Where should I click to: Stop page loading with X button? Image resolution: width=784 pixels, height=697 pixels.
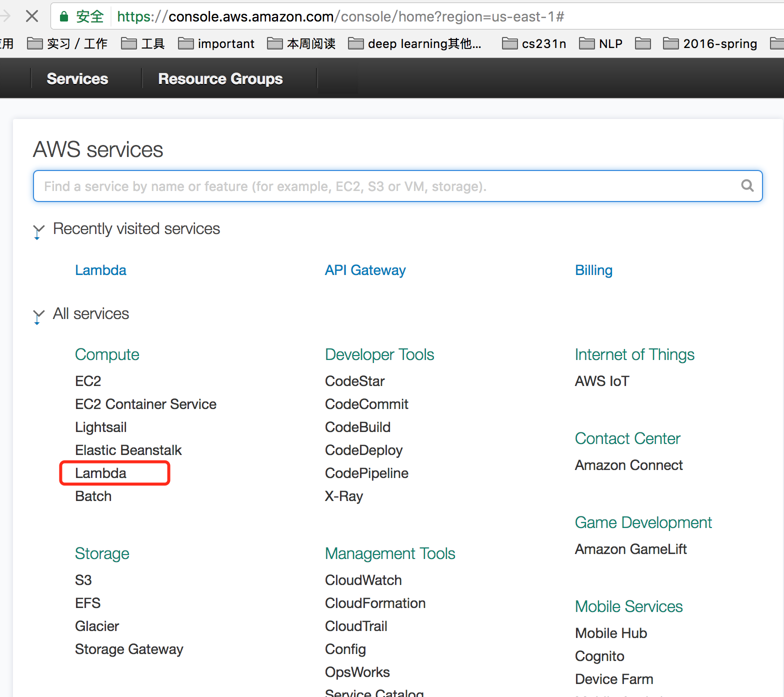(32, 16)
